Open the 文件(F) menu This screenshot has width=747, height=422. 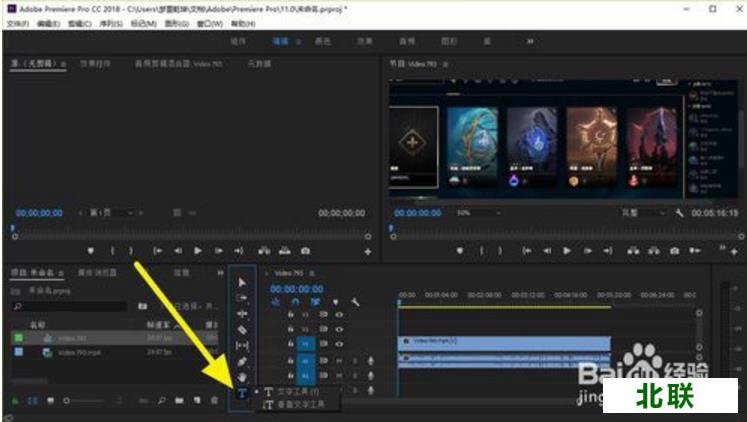coord(18,22)
